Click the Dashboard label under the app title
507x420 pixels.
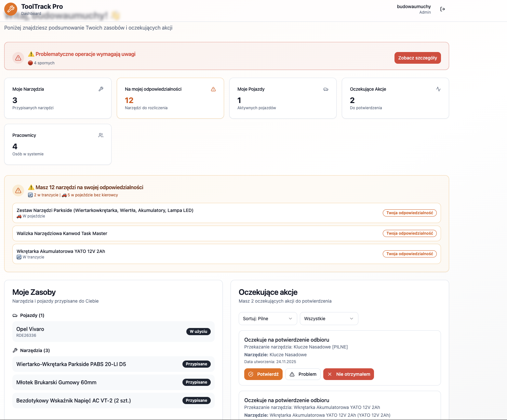pos(31,14)
